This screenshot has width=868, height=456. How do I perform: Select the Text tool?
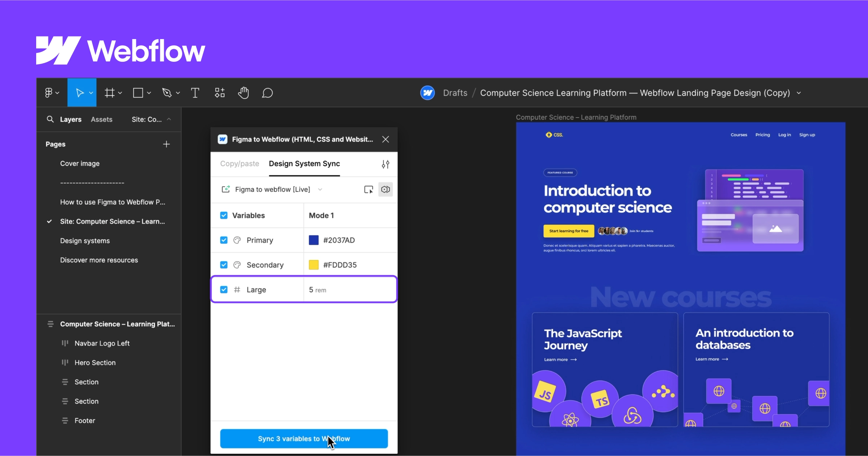pyautogui.click(x=195, y=93)
